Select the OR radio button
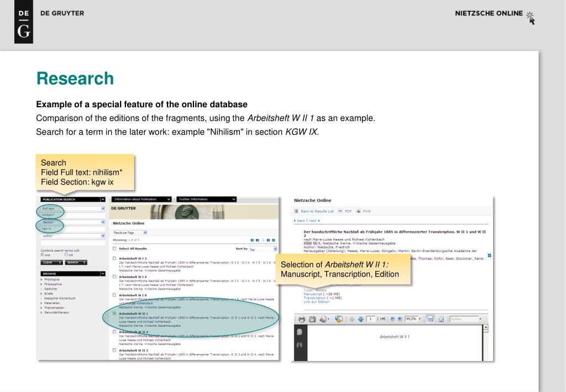The image size is (566, 392). tap(66, 255)
